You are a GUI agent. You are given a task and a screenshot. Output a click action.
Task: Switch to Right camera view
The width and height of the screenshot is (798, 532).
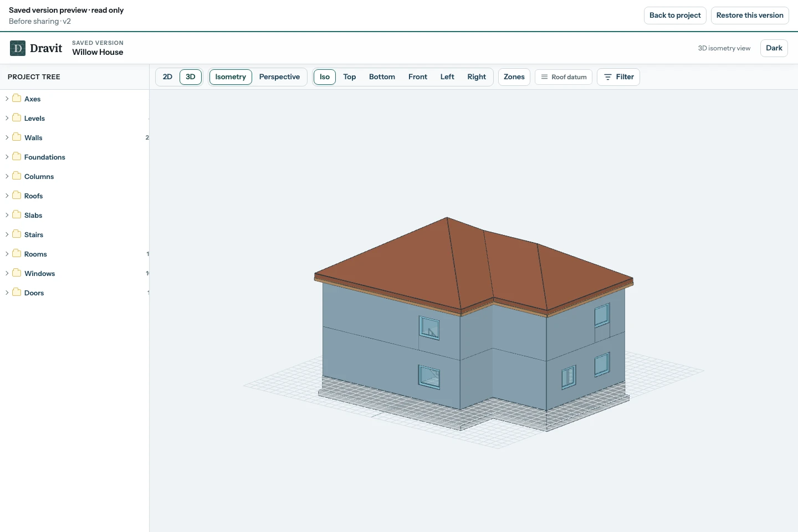click(x=477, y=77)
